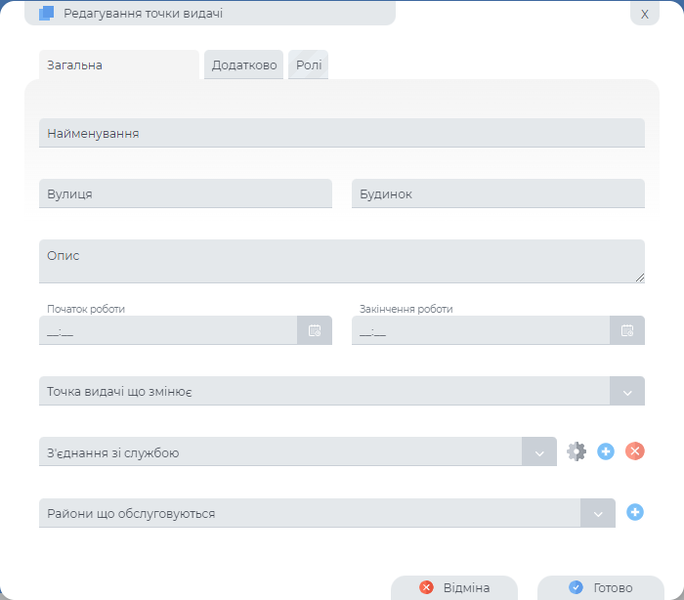This screenshot has height=600, width=684.
Task: Open time picker for Закінчення роботи
Action: [627, 330]
